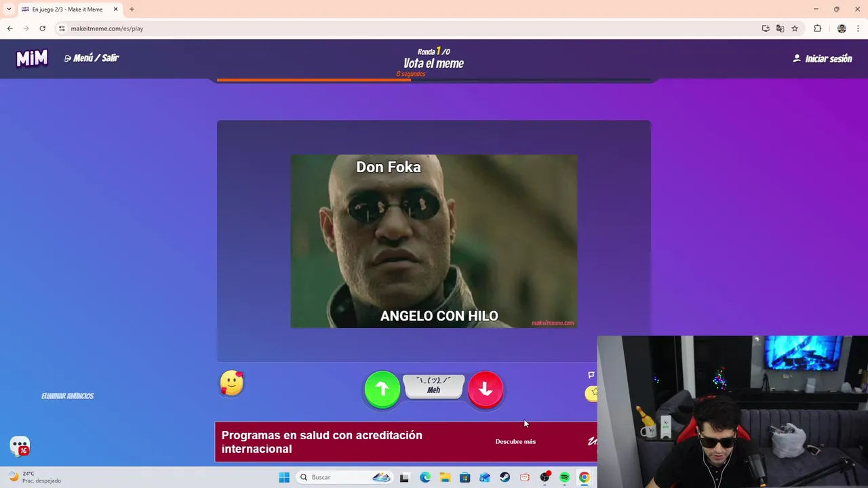Open Microsoft Store from the taskbar
Screen dimensions: 868x488
click(x=465, y=477)
